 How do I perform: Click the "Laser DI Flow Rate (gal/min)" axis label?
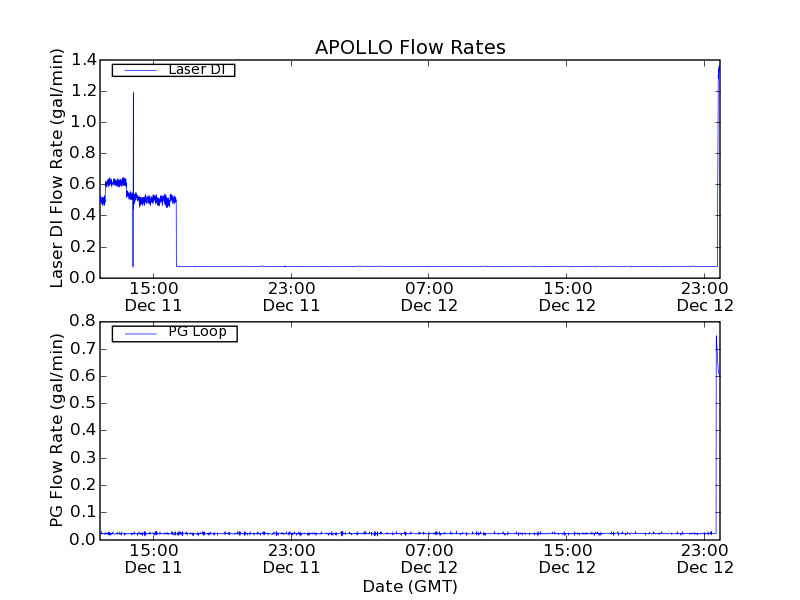point(57,168)
